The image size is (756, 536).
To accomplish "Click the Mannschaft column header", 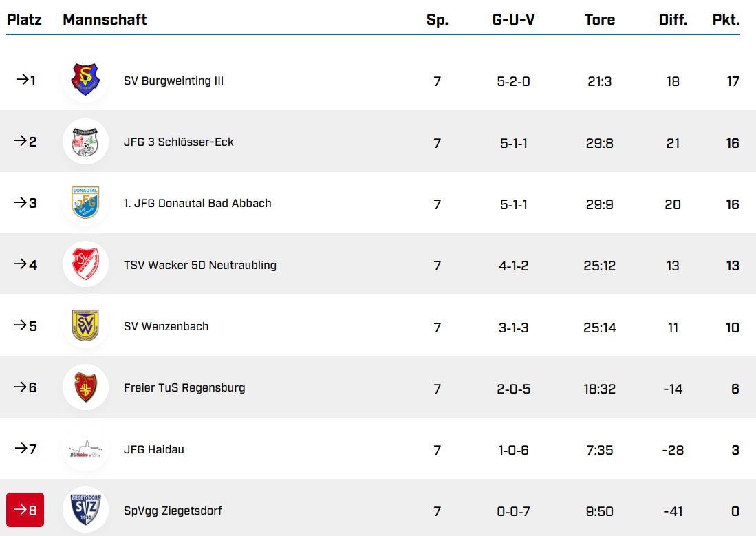I will point(105,20).
